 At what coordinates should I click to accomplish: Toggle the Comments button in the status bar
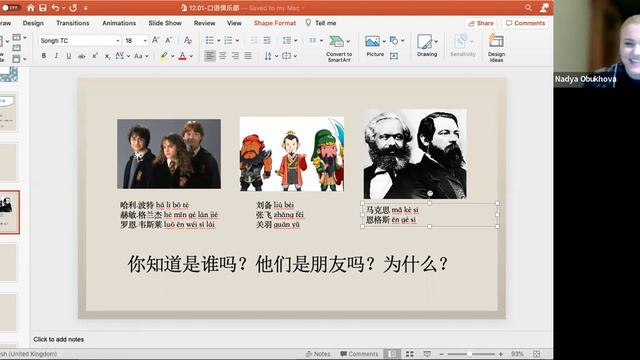coord(359,354)
